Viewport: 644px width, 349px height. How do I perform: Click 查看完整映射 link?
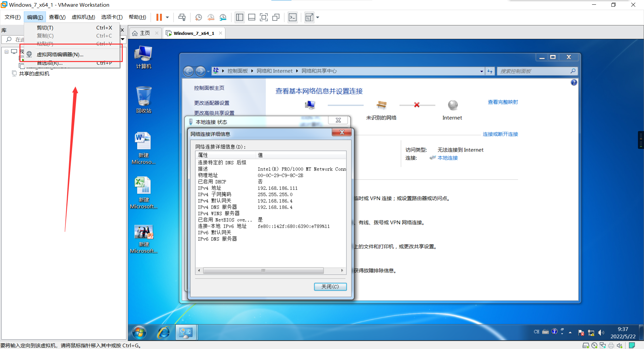click(503, 102)
